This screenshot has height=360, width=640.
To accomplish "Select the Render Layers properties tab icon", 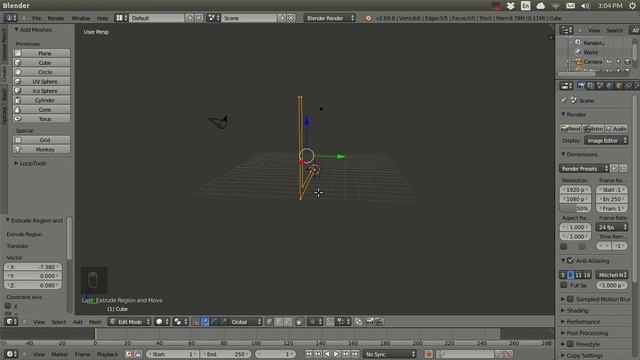I will click(x=591, y=85).
